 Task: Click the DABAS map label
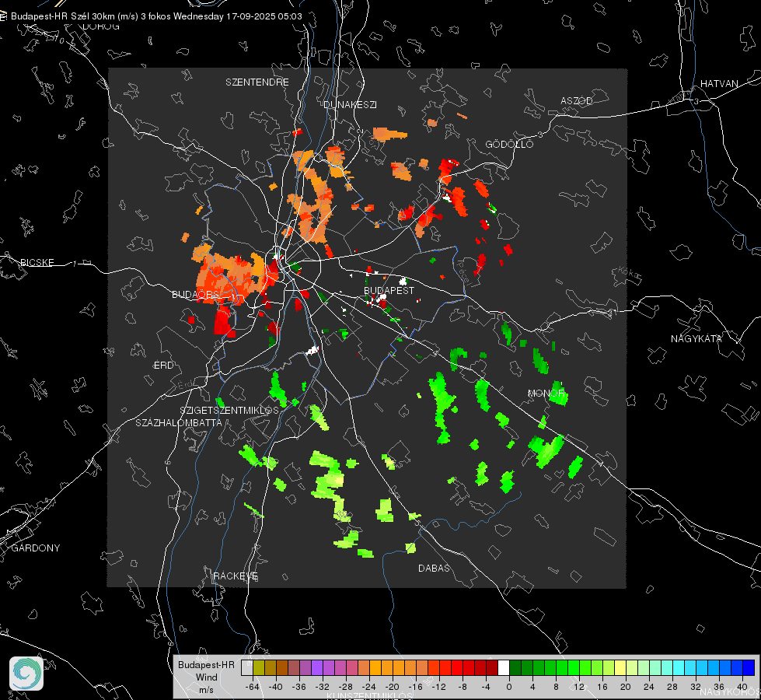click(x=434, y=568)
